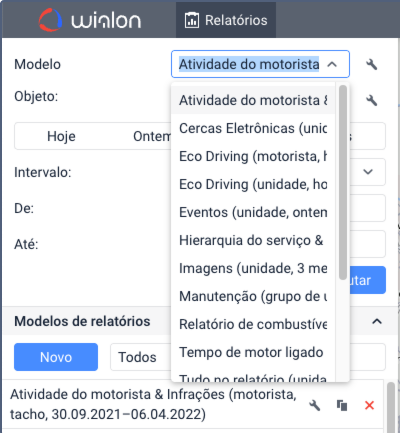The height and width of the screenshot is (433, 400).
Task: Click the Novo button
Action: pos(56,357)
